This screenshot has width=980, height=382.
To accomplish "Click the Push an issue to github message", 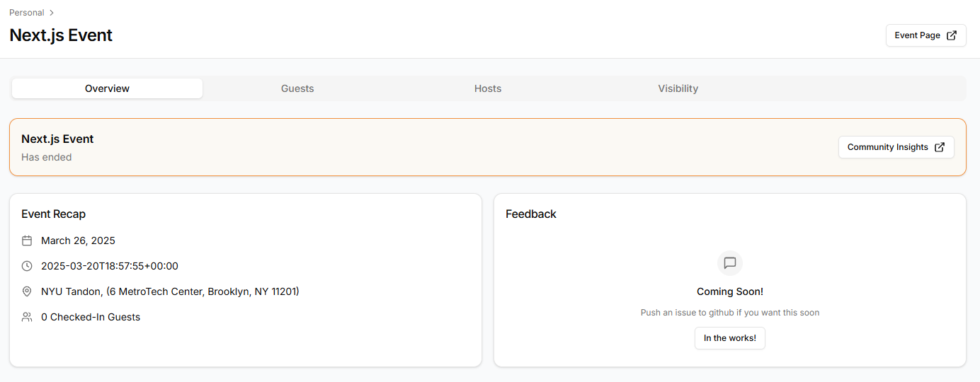I will click(x=730, y=313).
